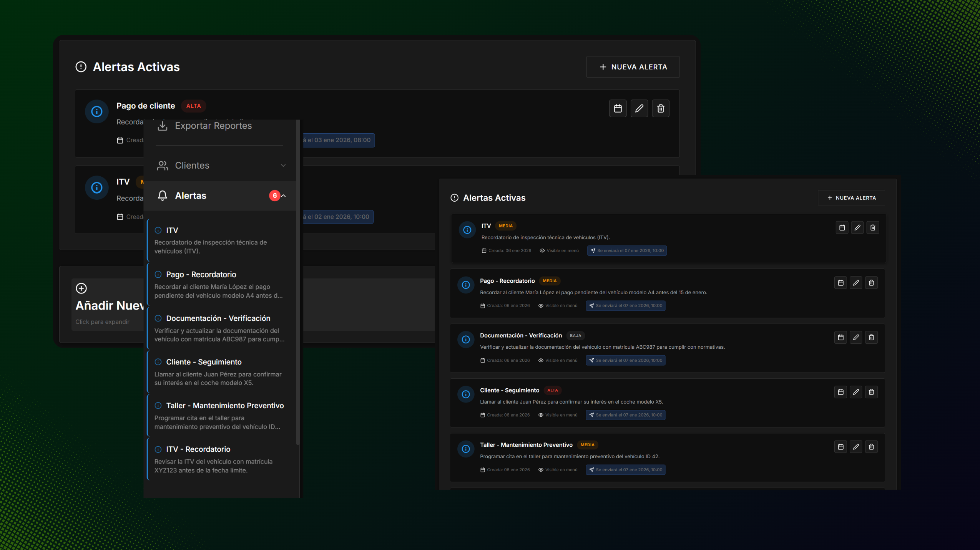Click the trash icon for Pago de cliente alert
Image resolution: width=980 pixels, height=550 pixels.
pyautogui.click(x=660, y=109)
